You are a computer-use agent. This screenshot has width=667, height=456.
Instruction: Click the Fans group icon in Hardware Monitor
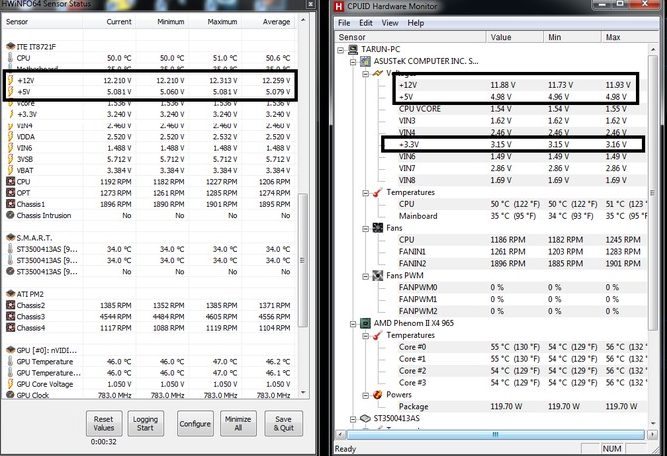pyautogui.click(x=377, y=228)
